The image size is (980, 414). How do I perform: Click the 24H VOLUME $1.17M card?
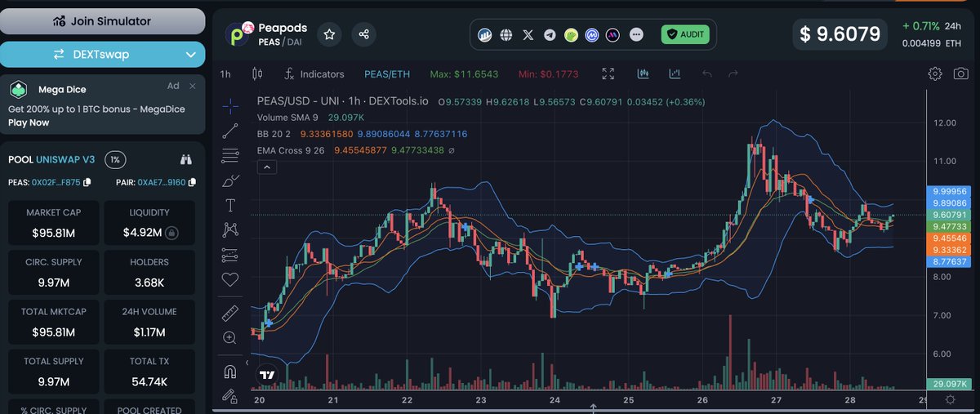(x=149, y=322)
